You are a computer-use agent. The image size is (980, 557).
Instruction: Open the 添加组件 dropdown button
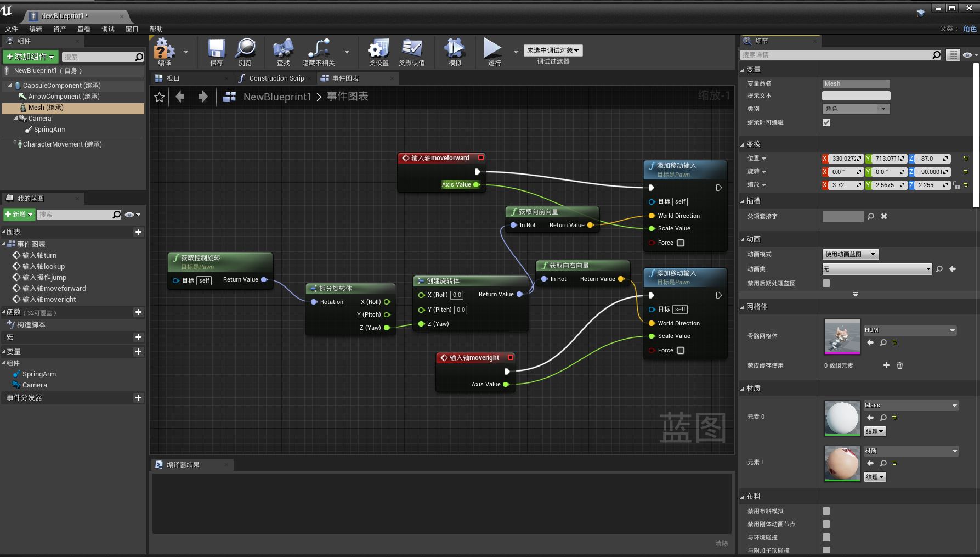click(x=31, y=57)
